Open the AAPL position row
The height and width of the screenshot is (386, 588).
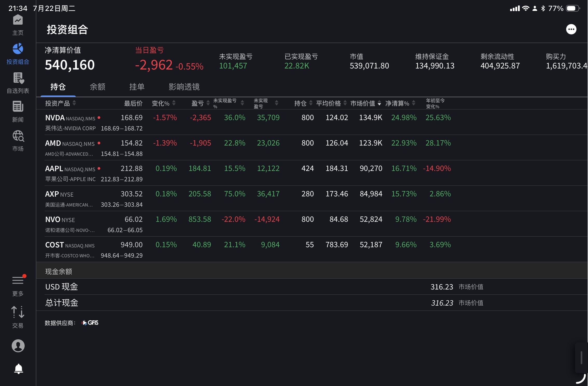point(312,173)
